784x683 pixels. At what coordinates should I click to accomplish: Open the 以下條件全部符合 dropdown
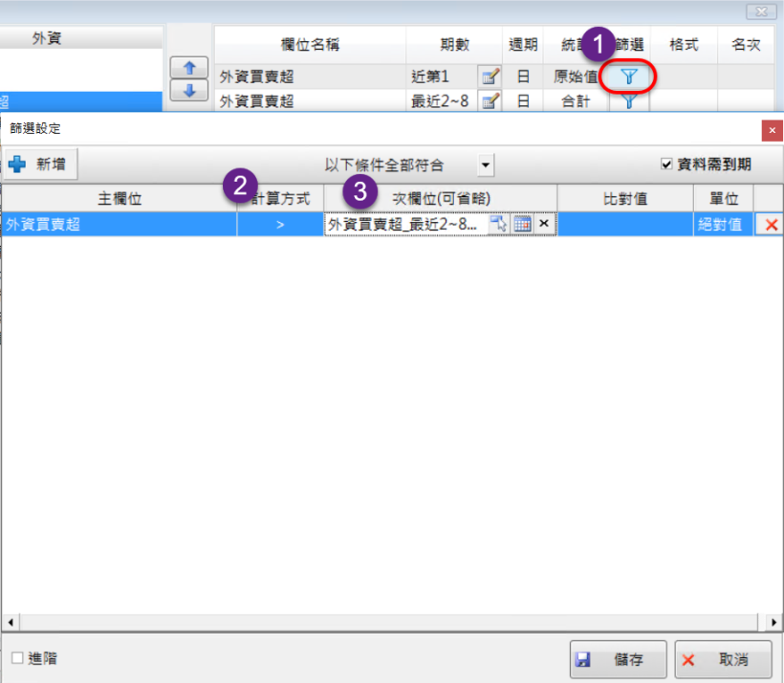[486, 165]
